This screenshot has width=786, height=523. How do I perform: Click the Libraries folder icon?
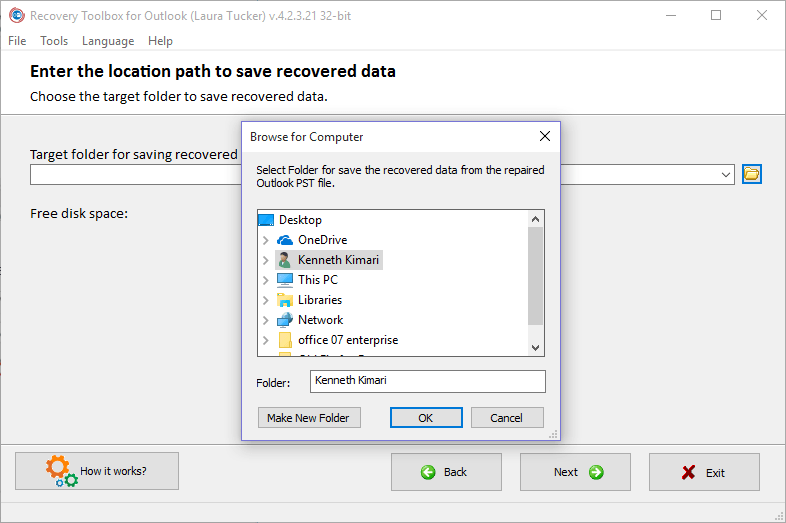tap(285, 300)
